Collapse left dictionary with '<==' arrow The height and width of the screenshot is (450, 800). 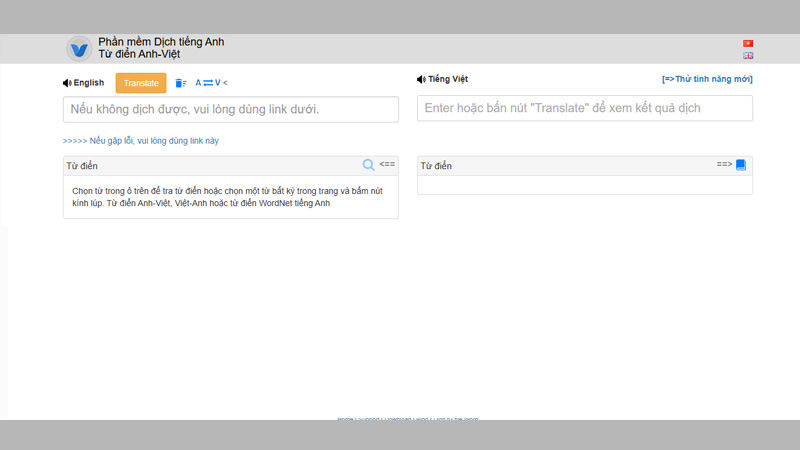(x=387, y=164)
